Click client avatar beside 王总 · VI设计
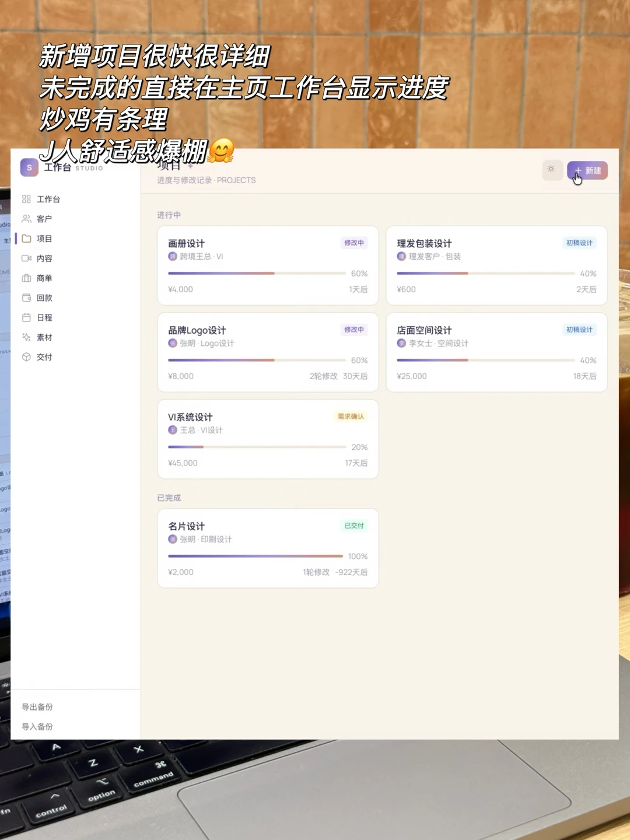Screen dimensions: 630x840 pos(173,430)
